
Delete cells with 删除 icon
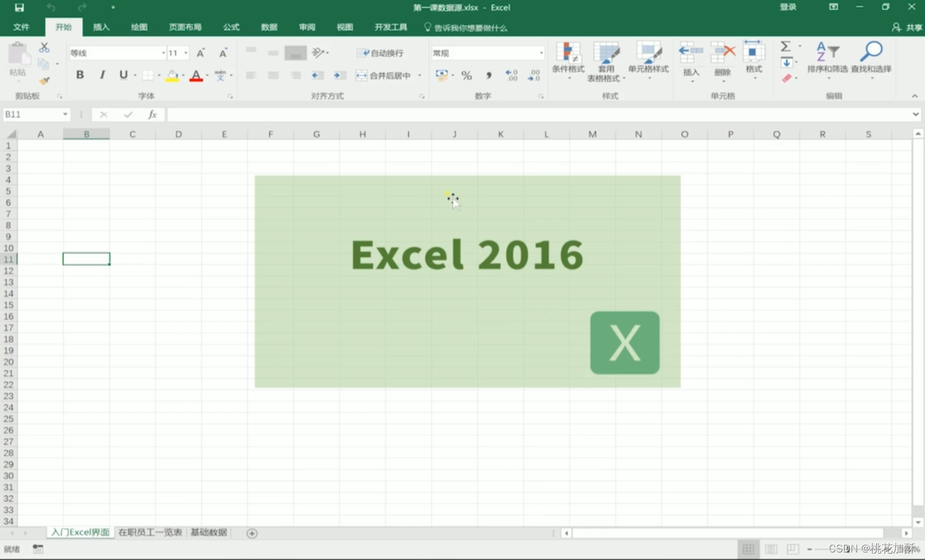point(723,61)
